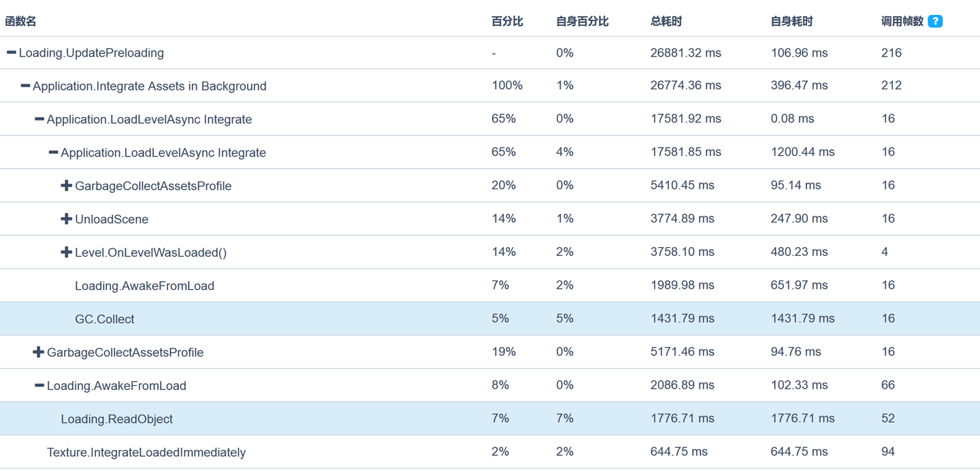This screenshot has width=980, height=471.
Task: Collapse the LoadLevelAsync Integrate row showing 0.08 ms
Action: tap(39, 119)
